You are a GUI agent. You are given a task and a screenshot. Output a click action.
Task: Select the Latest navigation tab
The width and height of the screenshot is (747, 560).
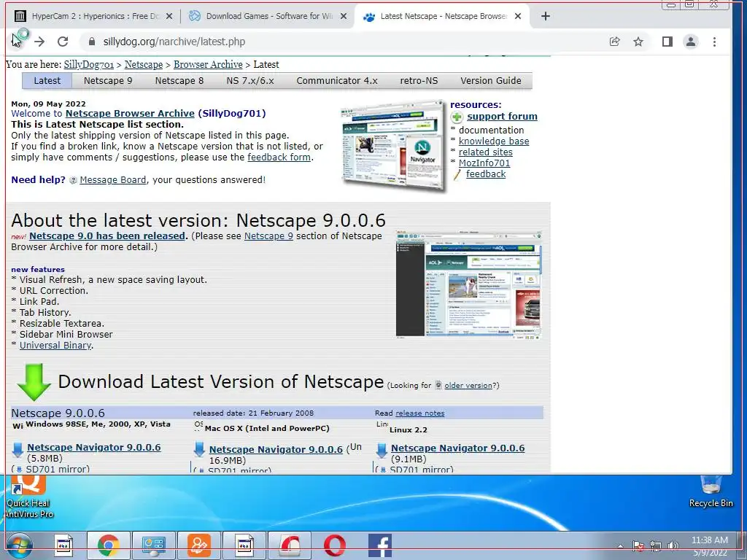(47, 80)
